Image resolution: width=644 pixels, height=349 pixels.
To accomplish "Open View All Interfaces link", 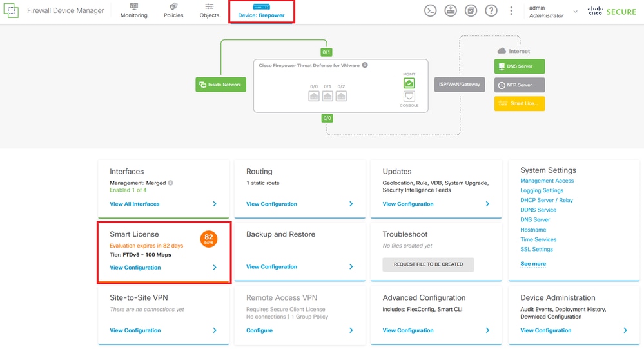I will (134, 204).
